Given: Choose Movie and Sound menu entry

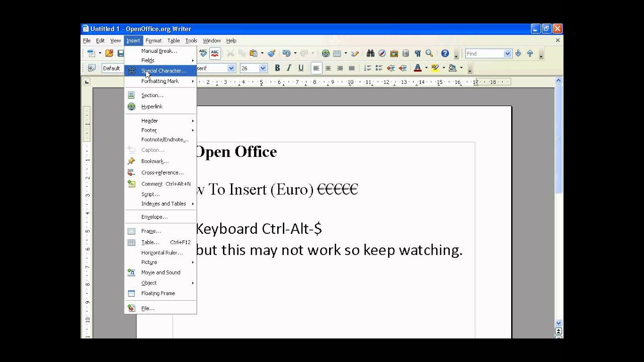Looking at the screenshot, I should click(160, 273).
